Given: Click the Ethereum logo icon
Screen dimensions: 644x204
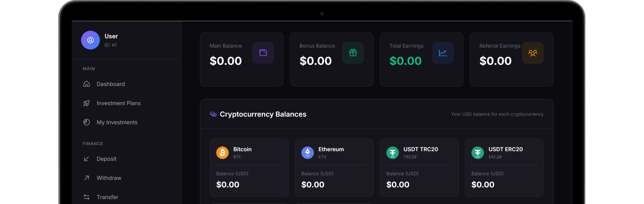Looking at the screenshot, I should point(307,153).
